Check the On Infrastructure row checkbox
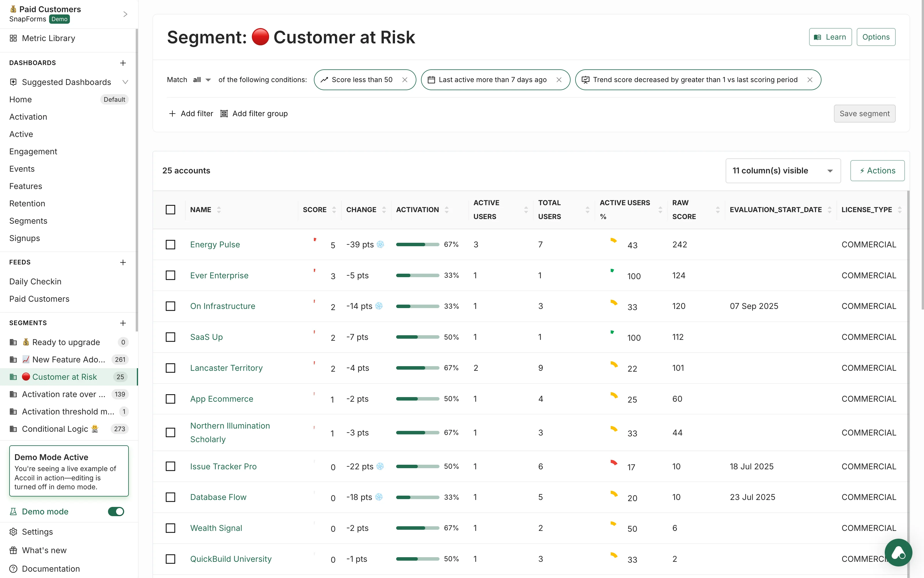Screen dimensions: 924x578 click(x=170, y=306)
